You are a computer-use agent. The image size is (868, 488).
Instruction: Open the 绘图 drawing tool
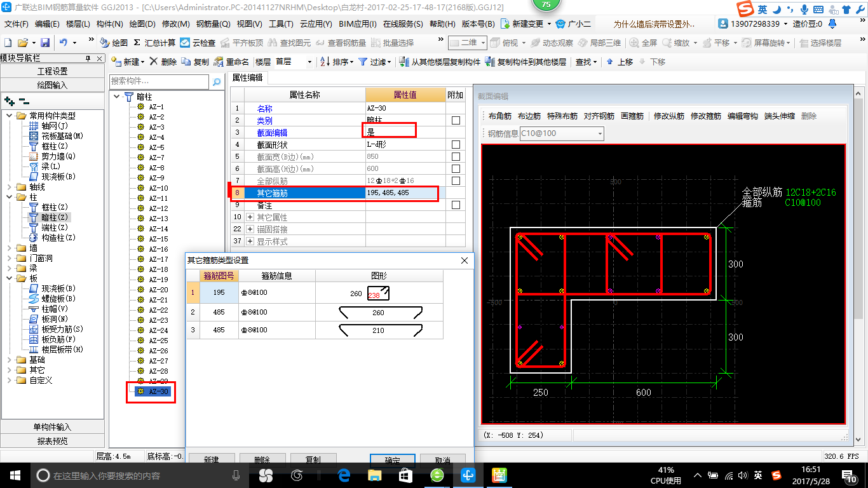[x=114, y=43]
